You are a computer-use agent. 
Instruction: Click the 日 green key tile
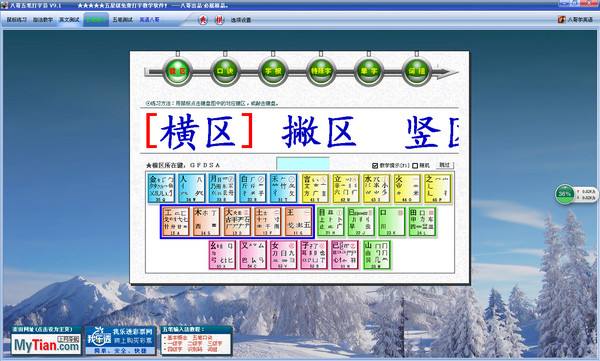(x=361, y=222)
